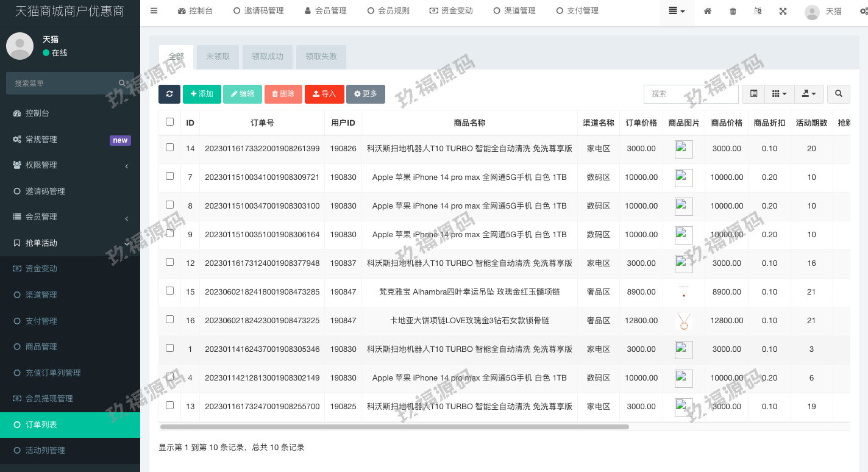Screen dimensions: 868x472
Task: Click the horizontal table scrollbar
Action: click(x=394, y=427)
